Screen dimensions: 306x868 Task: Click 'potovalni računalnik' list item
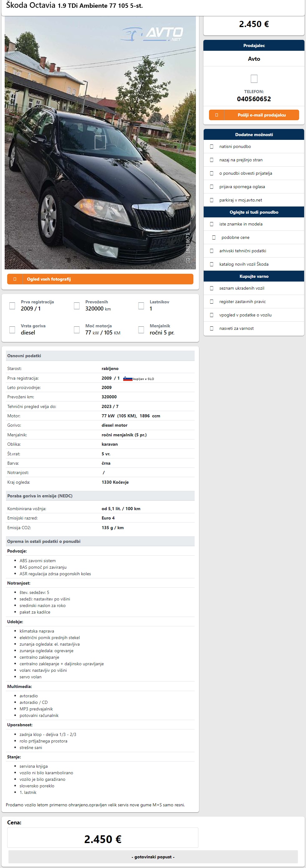click(x=39, y=715)
